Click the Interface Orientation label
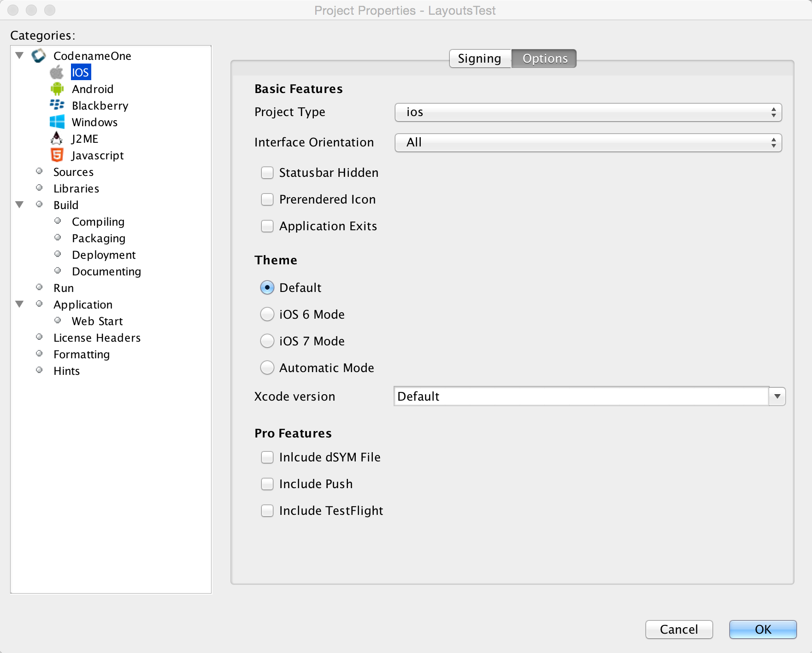Viewport: 812px width, 653px height. (x=314, y=142)
